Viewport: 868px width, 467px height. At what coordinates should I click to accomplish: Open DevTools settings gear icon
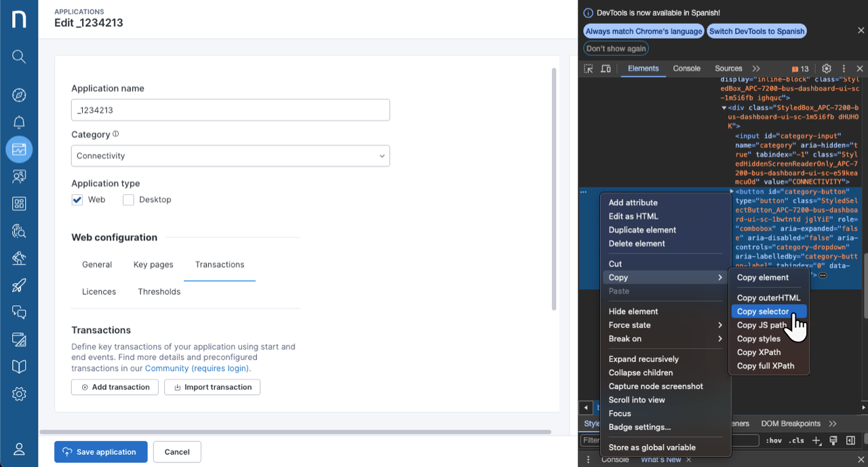tap(826, 69)
